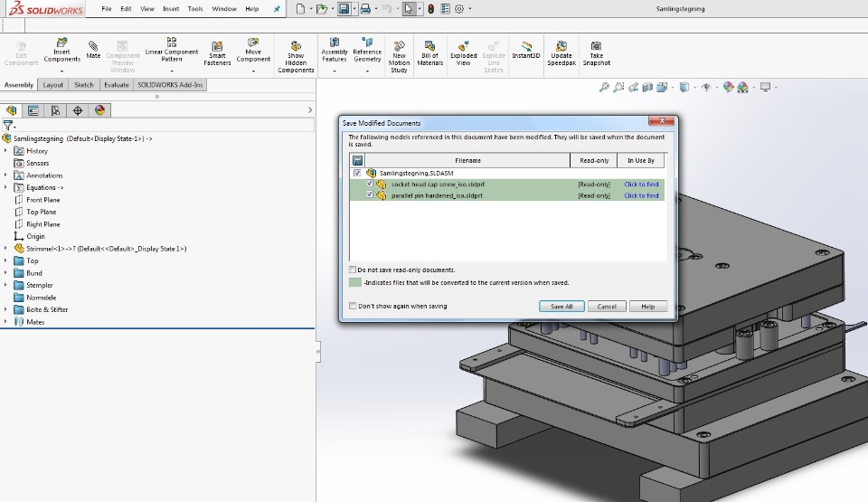Click the Open document icon
868x502 pixels.
pos(321,9)
